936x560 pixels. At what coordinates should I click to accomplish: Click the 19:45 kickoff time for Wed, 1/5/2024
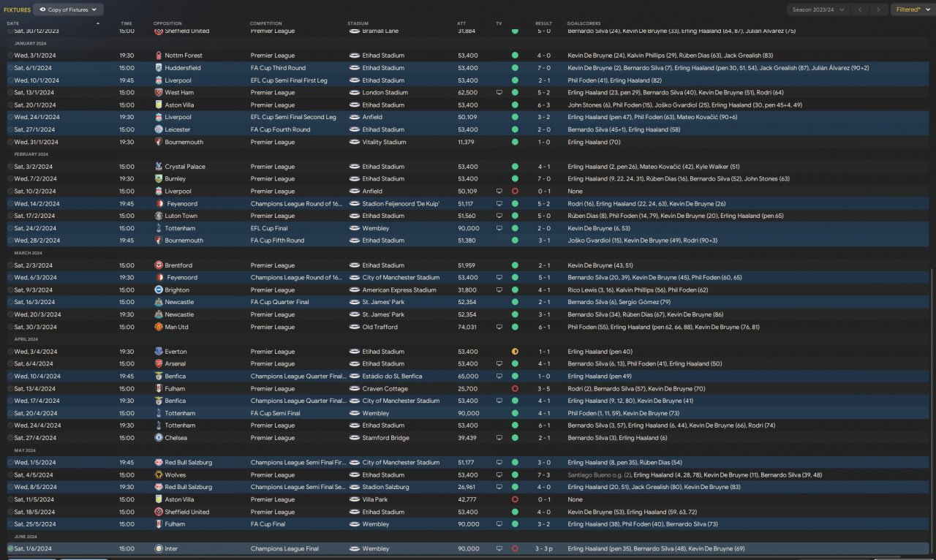127,462
